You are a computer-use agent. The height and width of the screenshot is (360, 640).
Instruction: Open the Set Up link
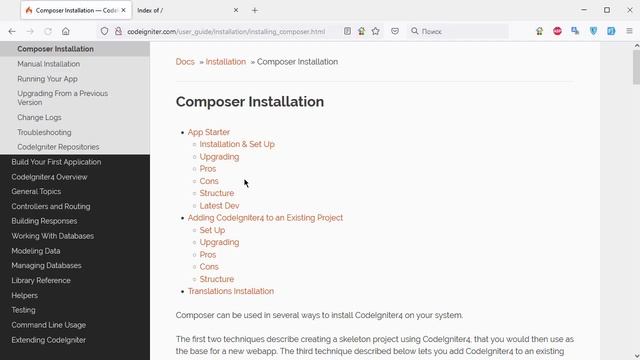tap(212, 230)
